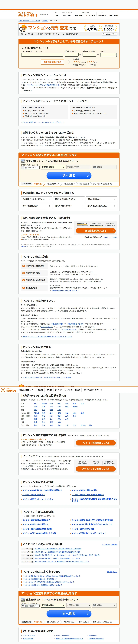Viewport: 138px width, 644px height.
Task: Open the 専用ページを開く link
Action: pos(111,237)
